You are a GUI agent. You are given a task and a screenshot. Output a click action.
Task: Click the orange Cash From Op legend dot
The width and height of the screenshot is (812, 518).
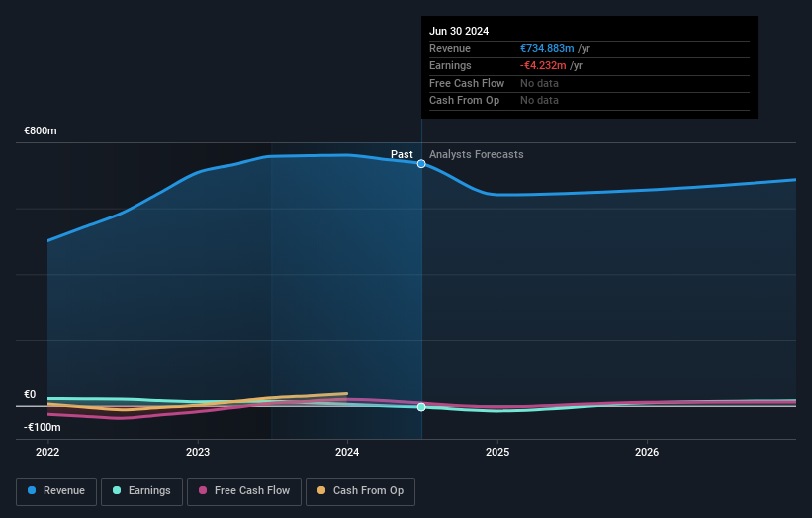coord(321,490)
